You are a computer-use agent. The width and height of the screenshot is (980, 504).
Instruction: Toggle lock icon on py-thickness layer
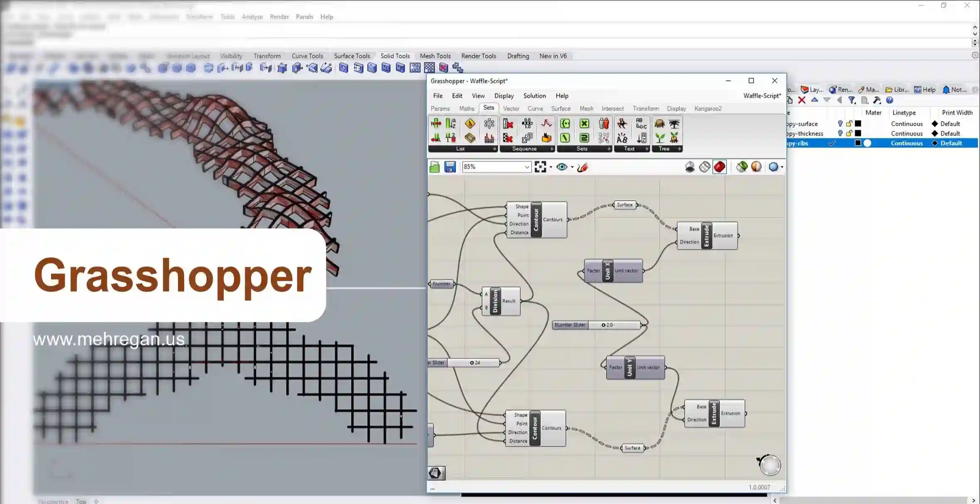tap(849, 133)
